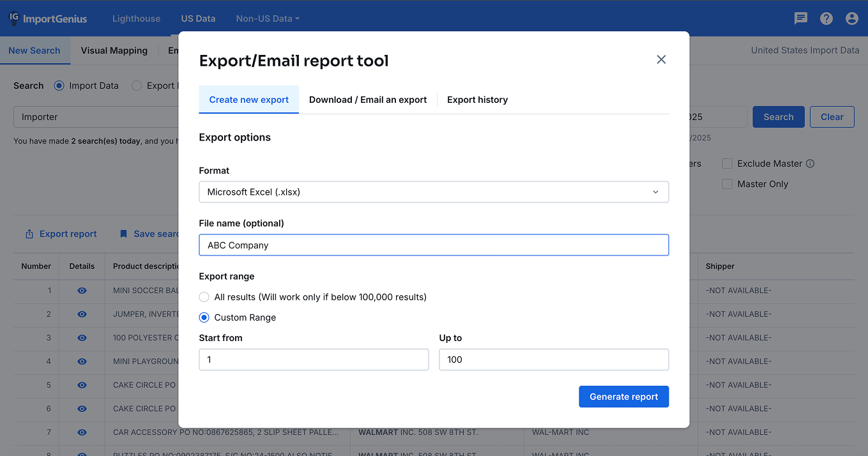Switch to the Export history tab

tap(477, 100)
